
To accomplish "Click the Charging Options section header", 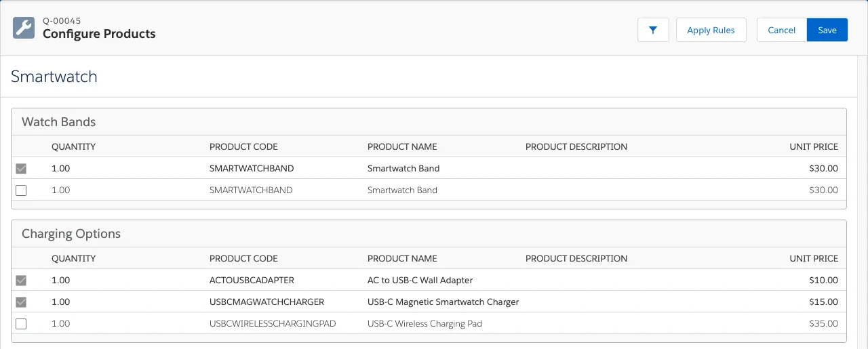I will click(71, 234).
